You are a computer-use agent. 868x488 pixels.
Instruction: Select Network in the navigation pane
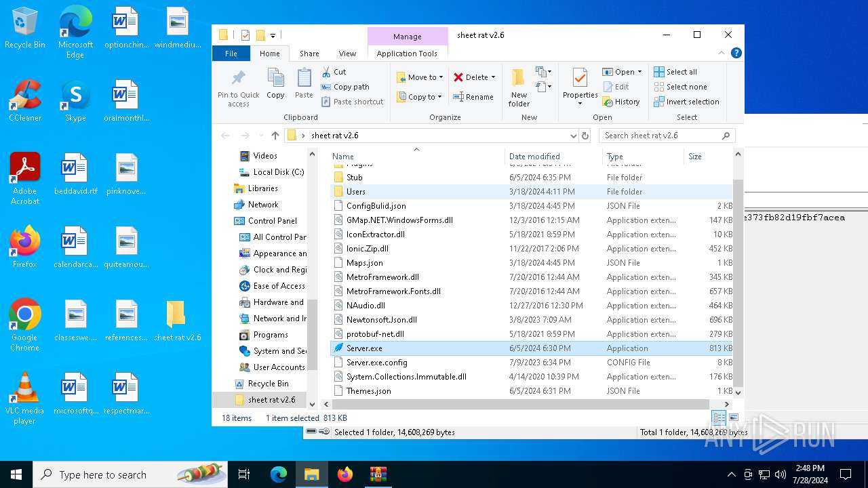pyautogui.click(x=256, y=205)
